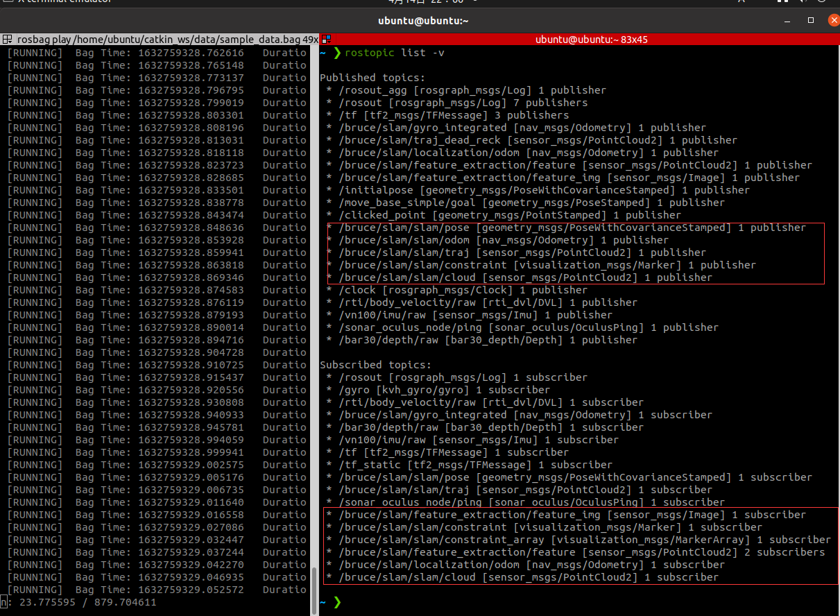The height and width of the screenshot is (616, 840).
Task: Click the /bruce/slam/slam/cloud 1 publisher line
Action: point(519,277)
